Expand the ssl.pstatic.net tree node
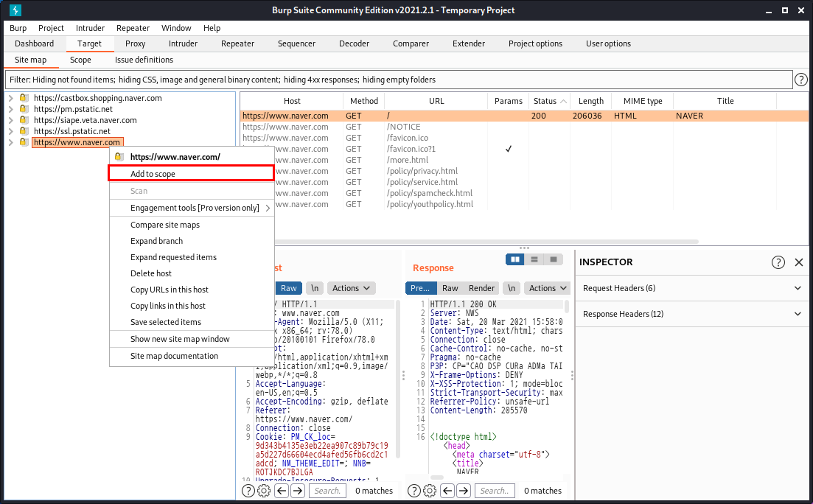The width and height of the screenshot is (813, 504). [11, 131]
